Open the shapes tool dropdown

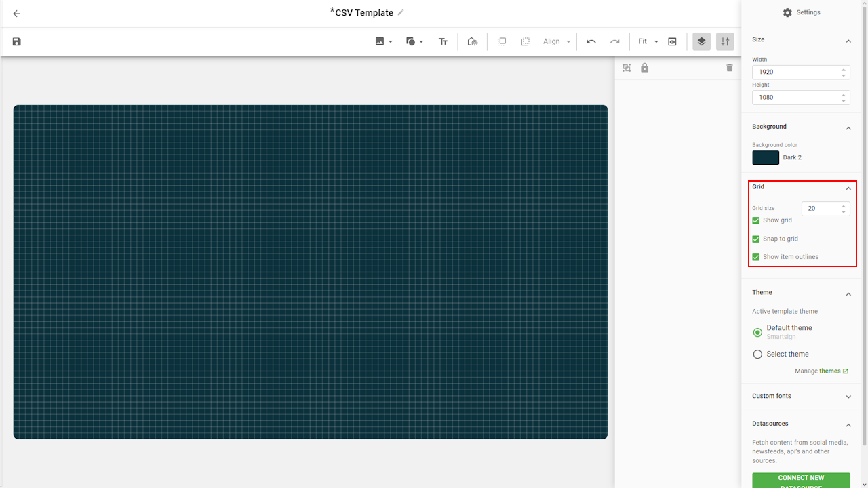click(x=414, y=42)
